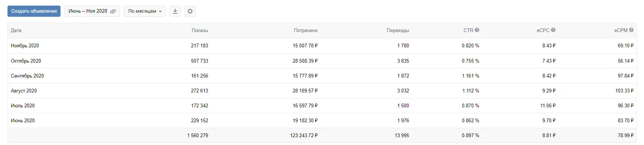Click the По месяцам dropdown arrow
This screenshot has width=644, height=145.
pyautogui.click(x=160, y=12)
